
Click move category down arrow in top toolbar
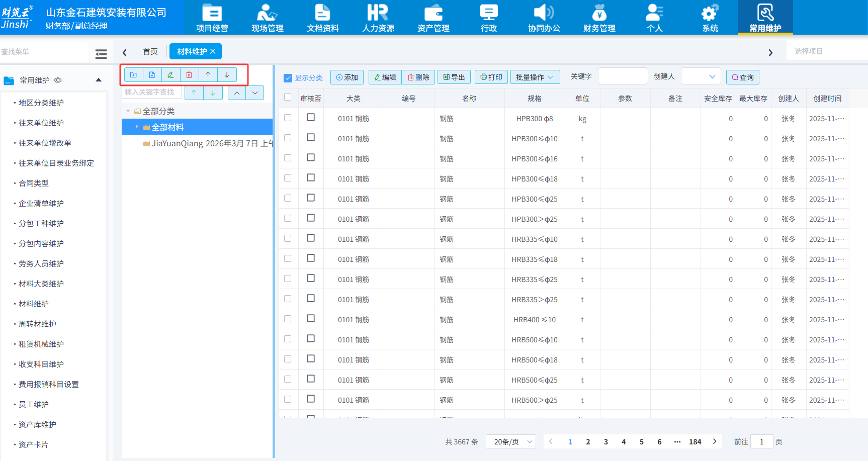(x=227, y=75)
